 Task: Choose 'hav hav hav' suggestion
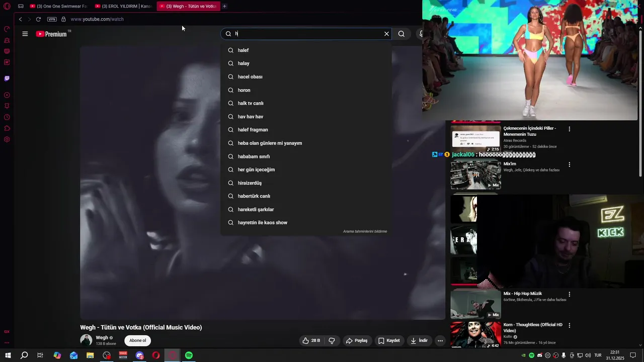point(306,117)
